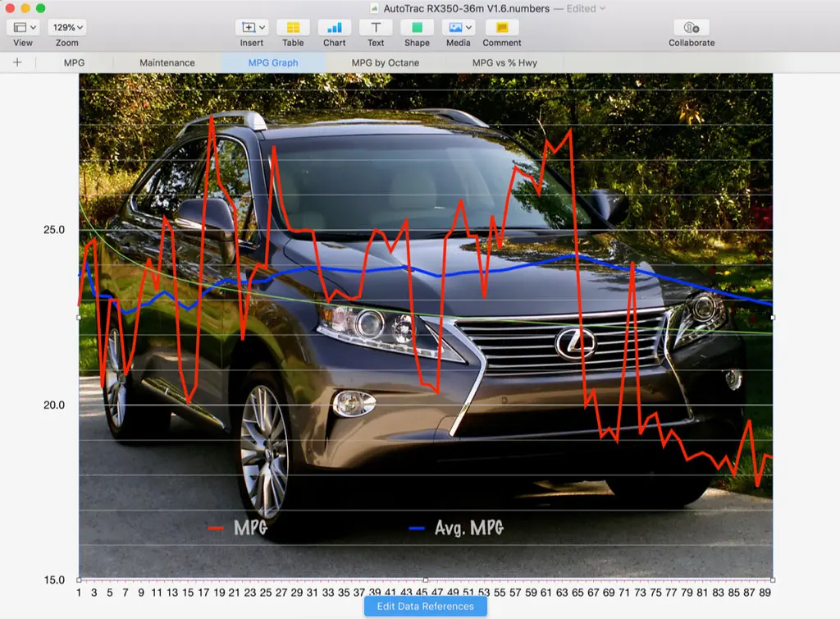
Task: Expand the View dropdown chevron
Action: click(x=33, y=27)
